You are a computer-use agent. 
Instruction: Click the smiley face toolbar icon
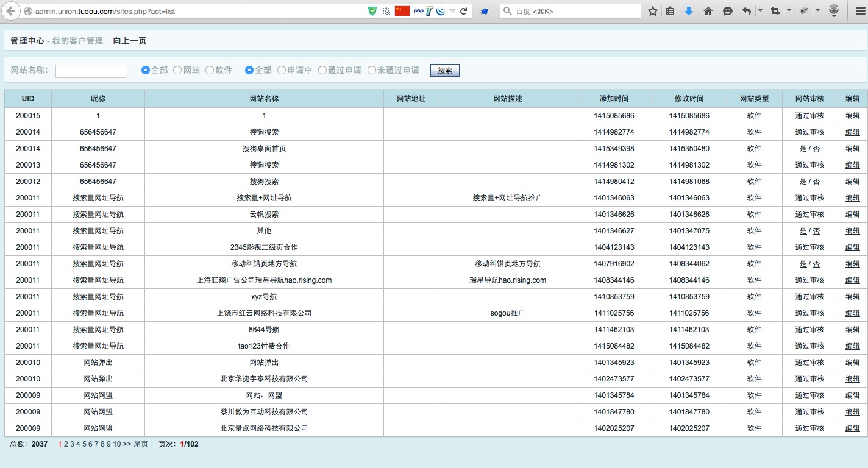727,11
